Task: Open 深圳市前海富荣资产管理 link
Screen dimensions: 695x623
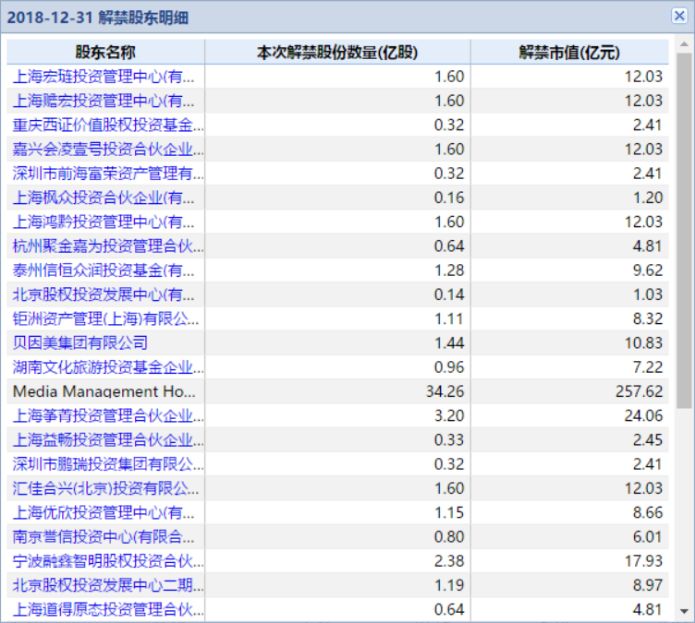Action: [108, 173]
